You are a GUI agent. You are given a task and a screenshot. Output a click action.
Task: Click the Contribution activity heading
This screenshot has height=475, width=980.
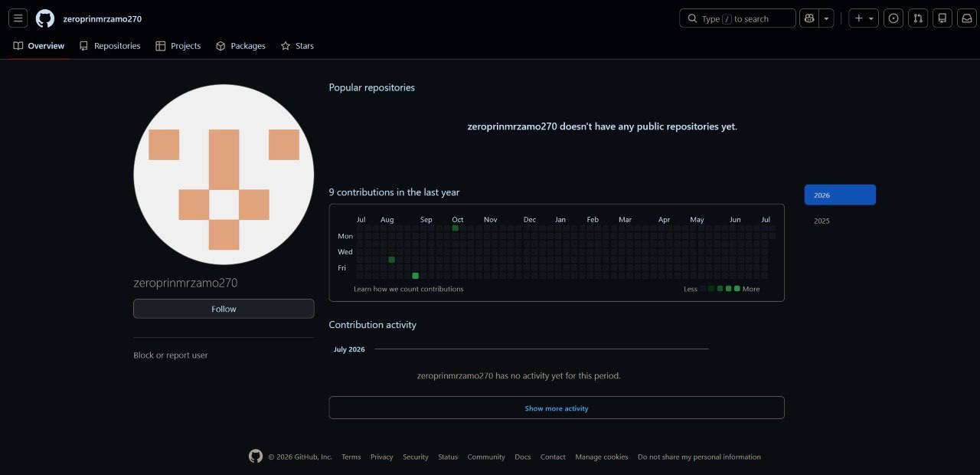(x=373, y=325)
